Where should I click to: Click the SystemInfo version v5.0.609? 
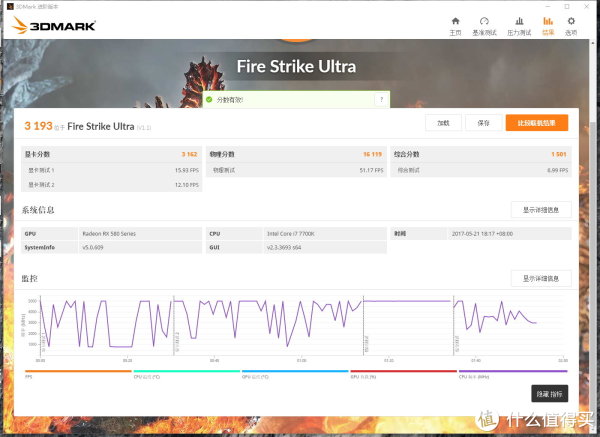[x=93, y=248]
